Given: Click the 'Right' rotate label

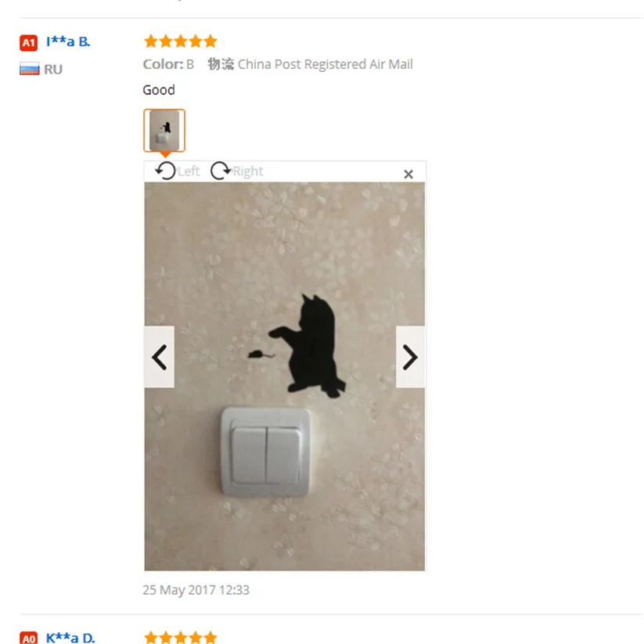Looking at the screenshot, I should [x=247, y=171].
